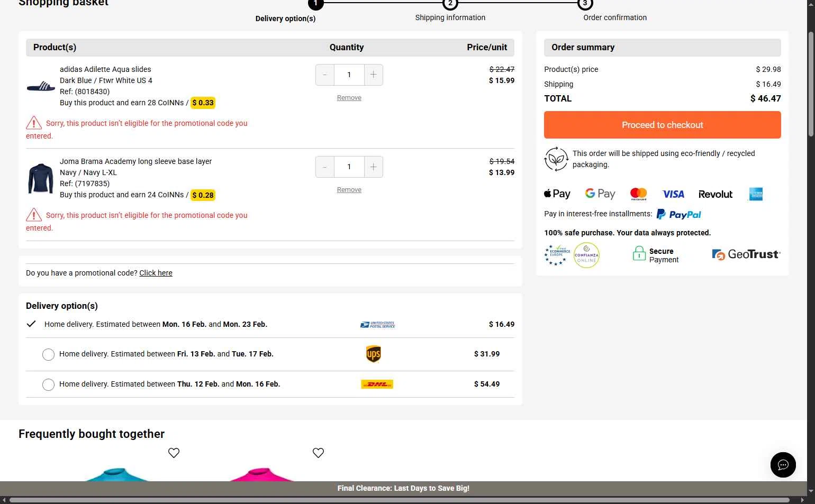Decrease quantity of adidas Adilette Aqua slides
This screenshot has width=815, height=504.
pos(325,75)
